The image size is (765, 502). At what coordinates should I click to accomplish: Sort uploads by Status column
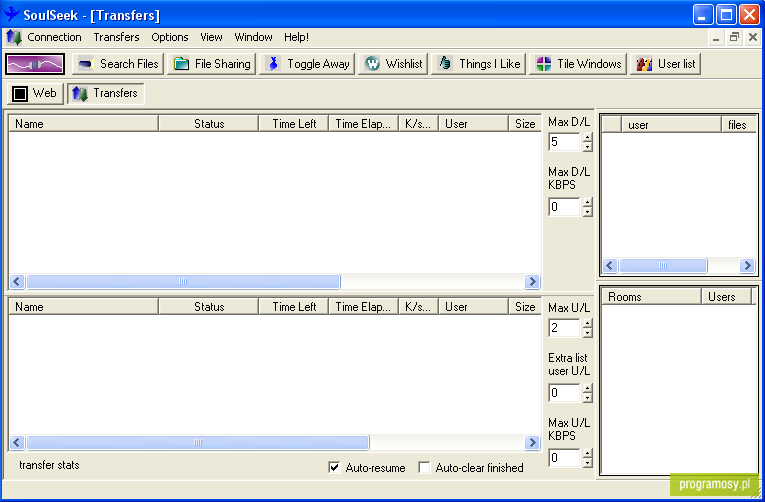[x=209, y=307]
